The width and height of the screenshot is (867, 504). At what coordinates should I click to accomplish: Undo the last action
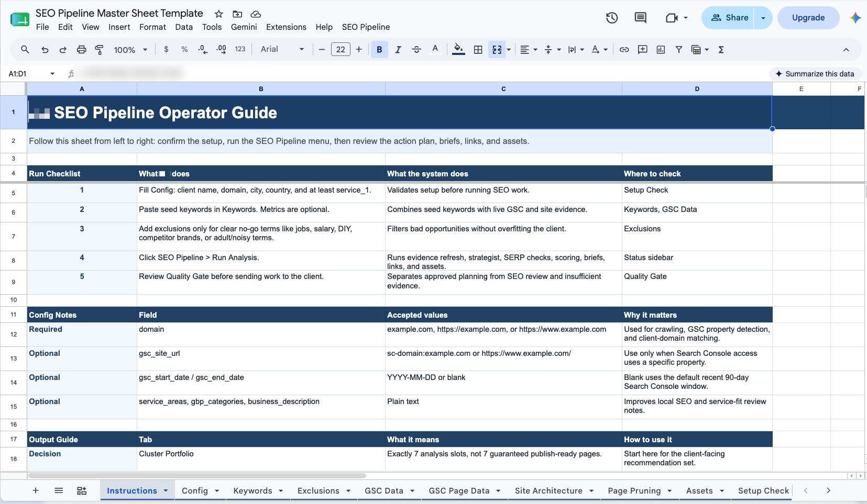45,50
